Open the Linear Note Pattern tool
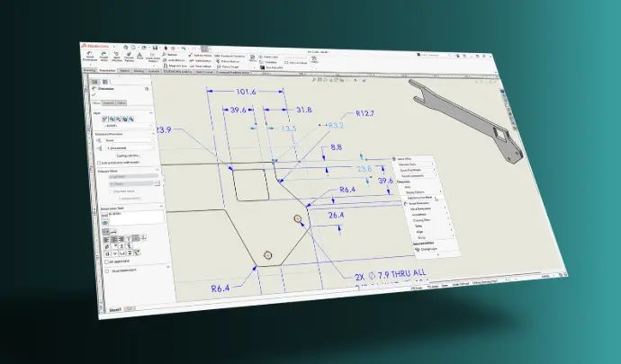Image resolution: width=621 pixels, height=364 pixels. click(x=153, y=58)
